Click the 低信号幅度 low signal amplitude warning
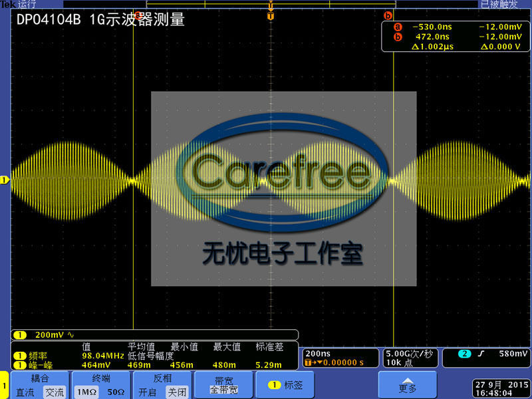532x399 pixels. point(151,356)
